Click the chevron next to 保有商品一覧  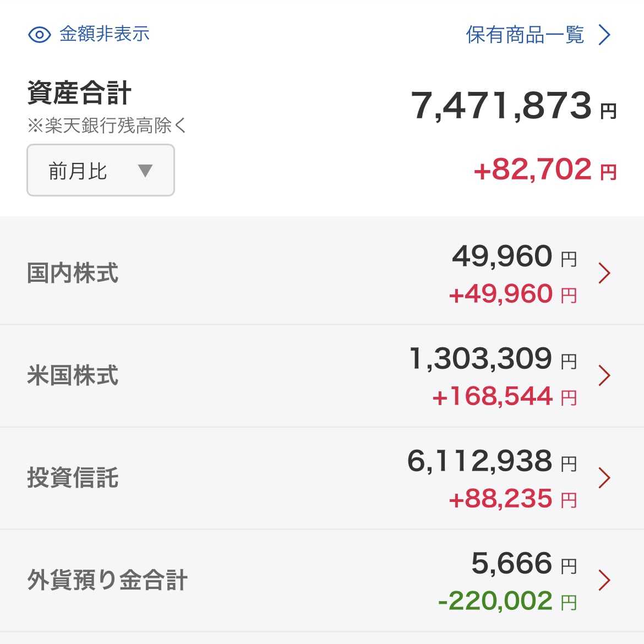[x=604, y=35]
